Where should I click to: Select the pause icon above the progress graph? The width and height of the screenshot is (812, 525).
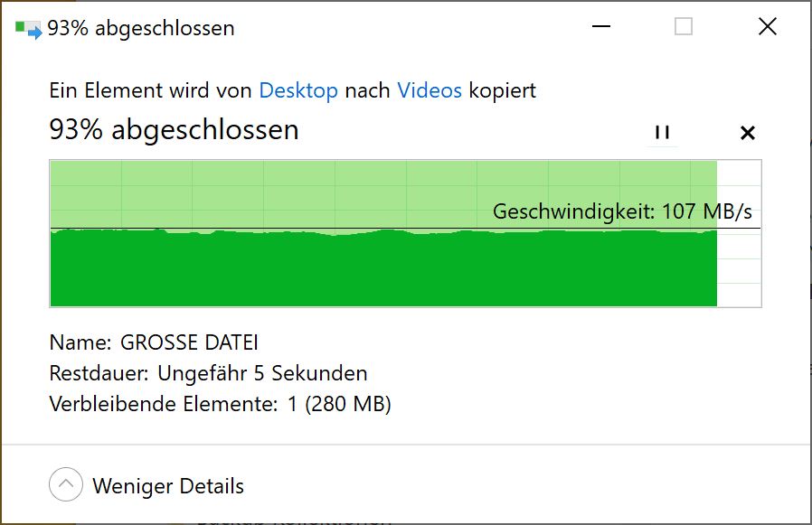click(662, 132)
